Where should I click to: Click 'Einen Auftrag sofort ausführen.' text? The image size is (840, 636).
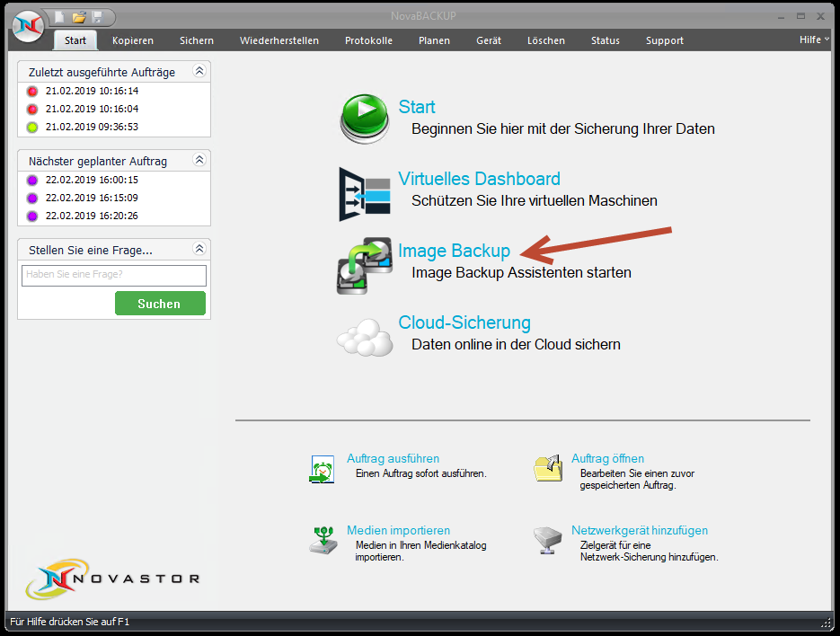[421, 473]
